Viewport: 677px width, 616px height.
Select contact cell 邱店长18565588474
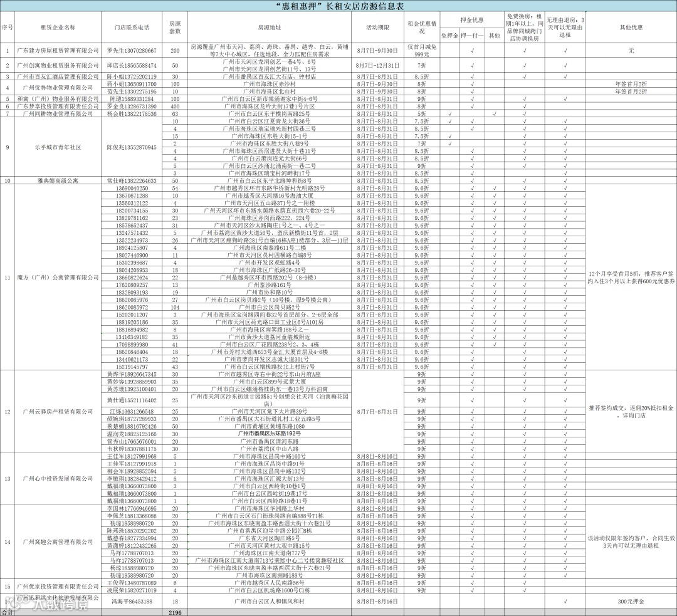click(132, 66)
